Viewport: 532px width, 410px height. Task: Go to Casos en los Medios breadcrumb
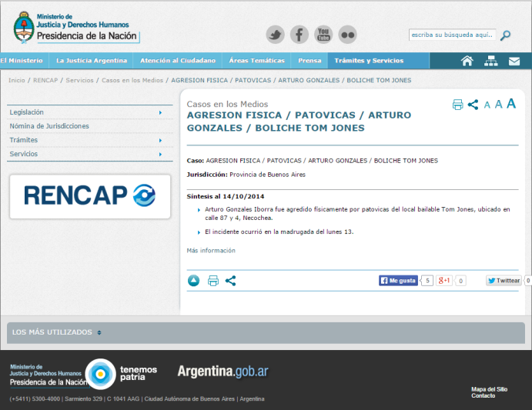coord(132,80)
